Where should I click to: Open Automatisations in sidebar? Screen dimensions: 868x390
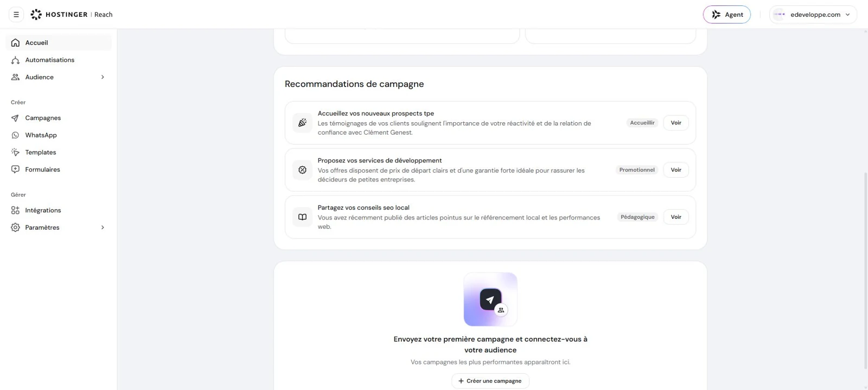click(x=59, y=60)
